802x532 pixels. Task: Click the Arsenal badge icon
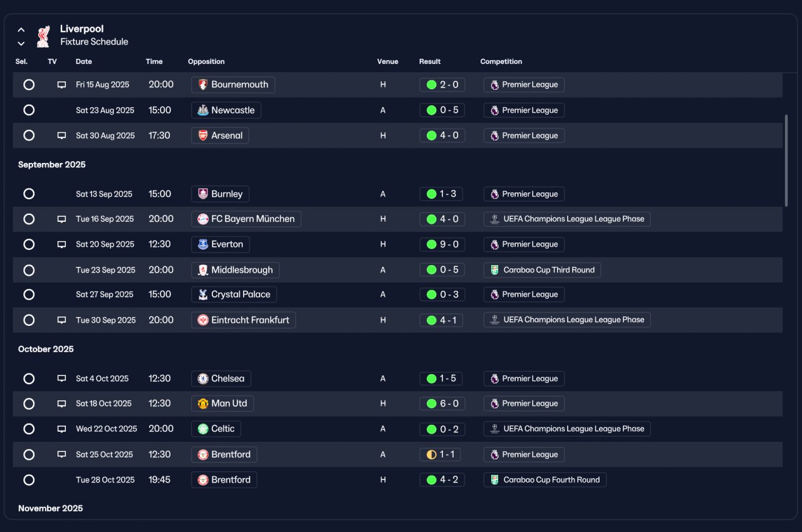coord(203,135)
